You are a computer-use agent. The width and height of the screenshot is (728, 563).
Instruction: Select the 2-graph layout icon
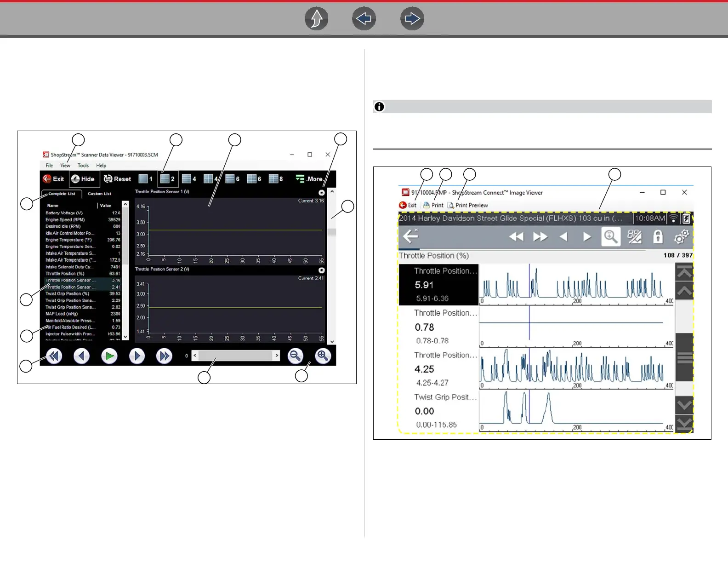click(x=167, y=179)
